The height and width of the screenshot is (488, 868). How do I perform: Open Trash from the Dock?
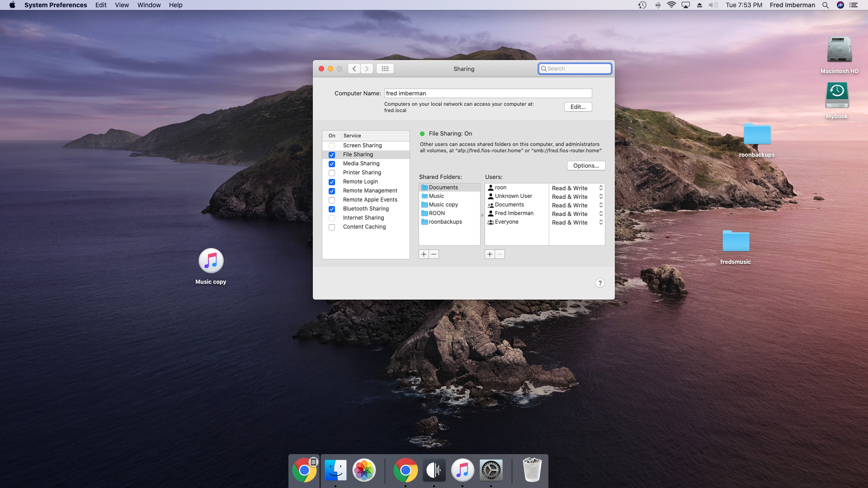[532, 469]
